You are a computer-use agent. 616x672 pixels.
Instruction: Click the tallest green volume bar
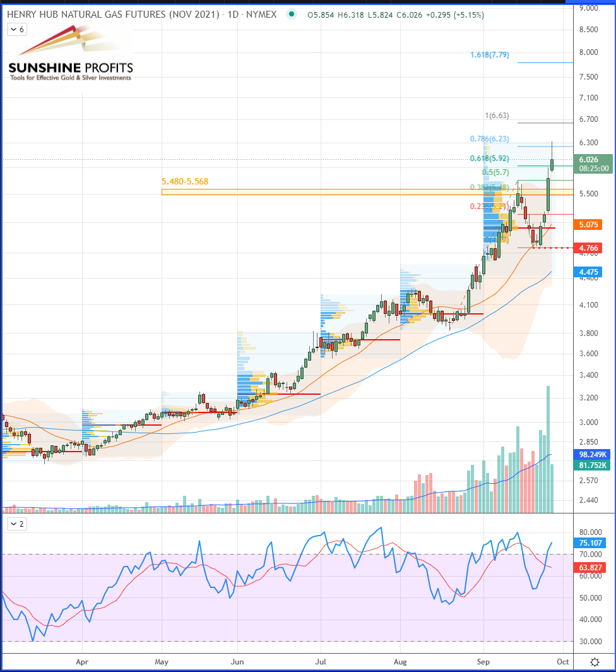pos(548,449)
